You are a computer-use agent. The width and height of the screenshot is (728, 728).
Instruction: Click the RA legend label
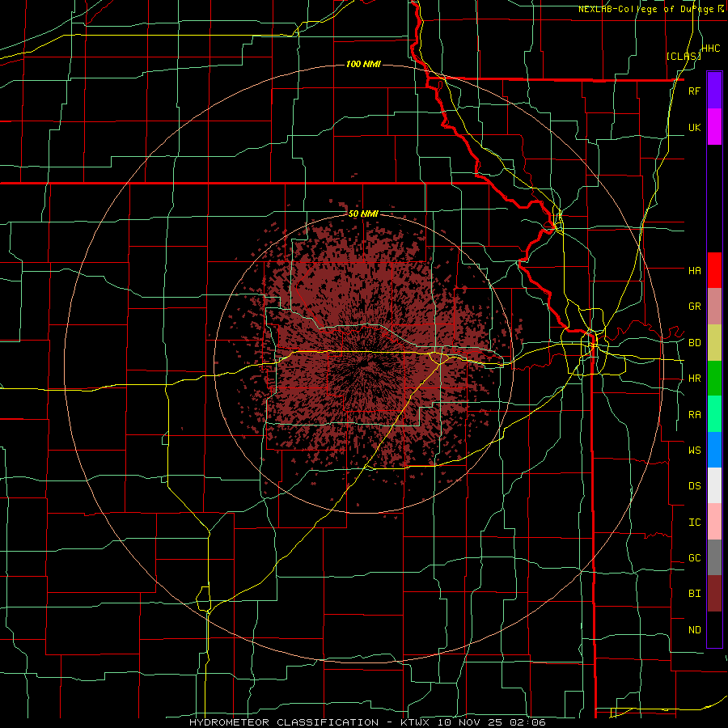[694, 415]
